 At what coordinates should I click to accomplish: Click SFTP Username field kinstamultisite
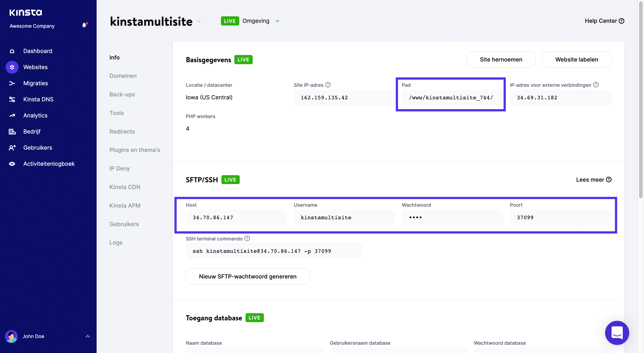pos(344,217)
